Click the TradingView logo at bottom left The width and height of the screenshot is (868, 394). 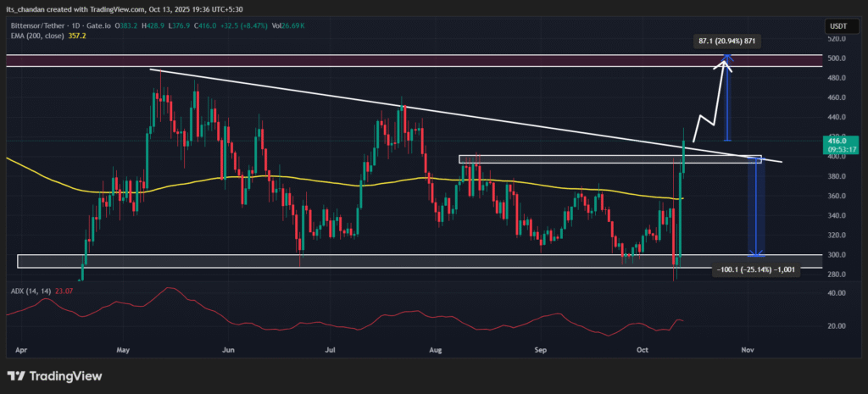(54, 375)
